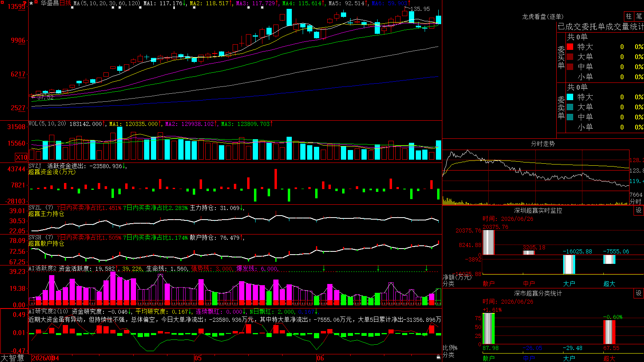Image resolution: width=644 pixels, height=362 pixels.
Task: Click the teal 中单 sell-order swatch
Action: (570, 117)
